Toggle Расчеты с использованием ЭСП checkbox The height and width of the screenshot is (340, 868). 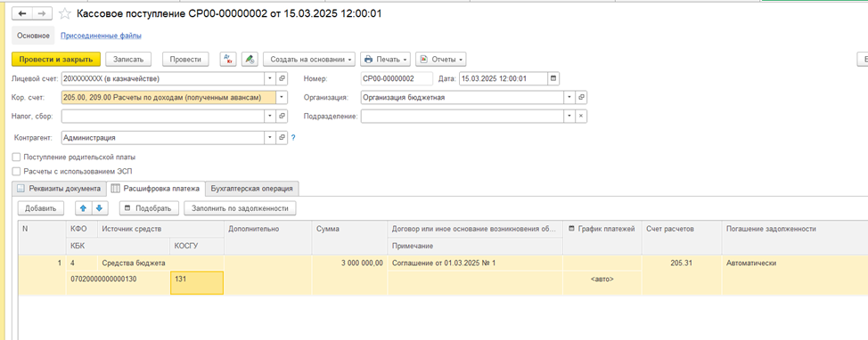pos(16,172)
